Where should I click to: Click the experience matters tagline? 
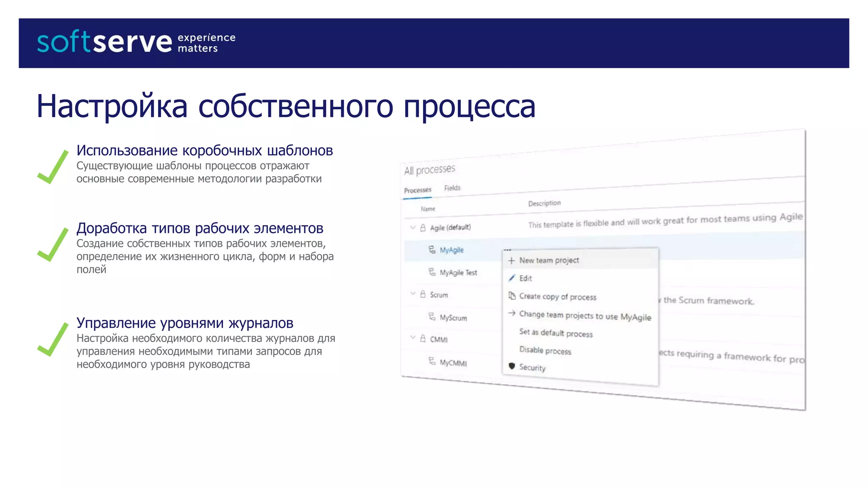[x=206, y=43]
